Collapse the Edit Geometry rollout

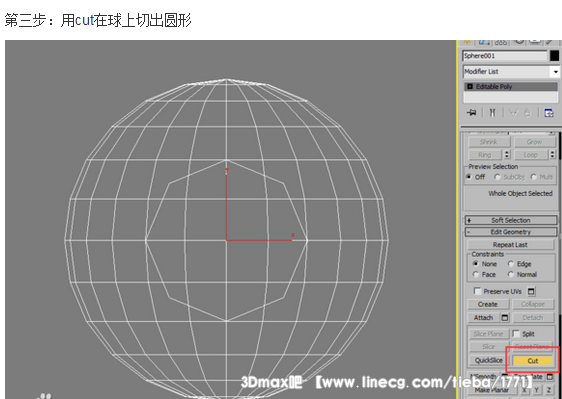pos(510,232)
